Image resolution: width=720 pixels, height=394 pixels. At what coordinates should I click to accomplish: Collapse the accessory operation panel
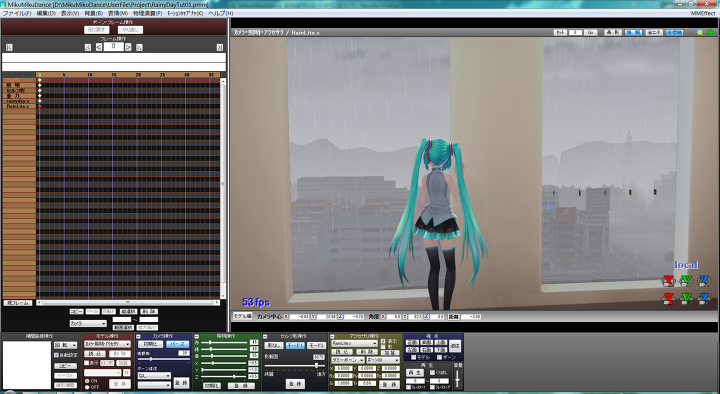click(332, 337)
